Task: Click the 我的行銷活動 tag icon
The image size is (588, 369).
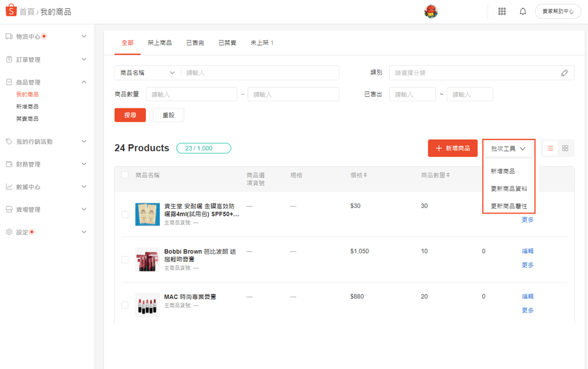Action: pos(9,141)
